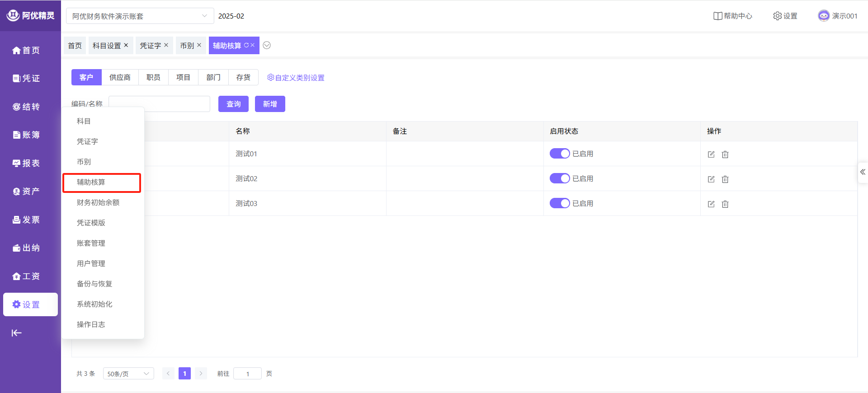Image resolution: width=868 pixels, height=393 pixels.
Task: Click edit icon for 测试01 row
Action: tap(711, 154)
